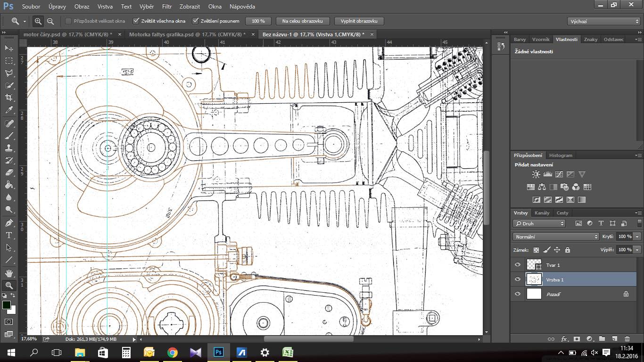Screen dimensions: 644x362
Task: Open the Filtr menu
Action: 167,7
